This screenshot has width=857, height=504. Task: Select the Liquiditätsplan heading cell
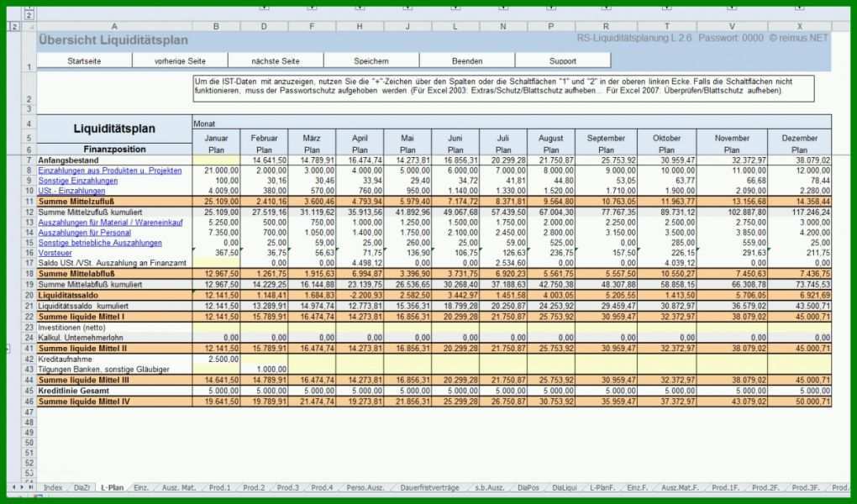click(x=114, y=129)
